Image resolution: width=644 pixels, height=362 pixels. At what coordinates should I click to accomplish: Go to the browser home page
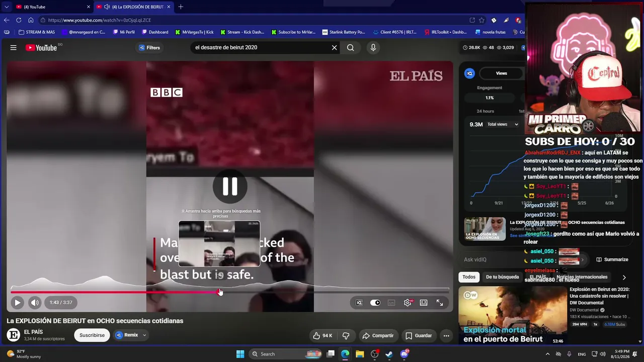point(31,20)
